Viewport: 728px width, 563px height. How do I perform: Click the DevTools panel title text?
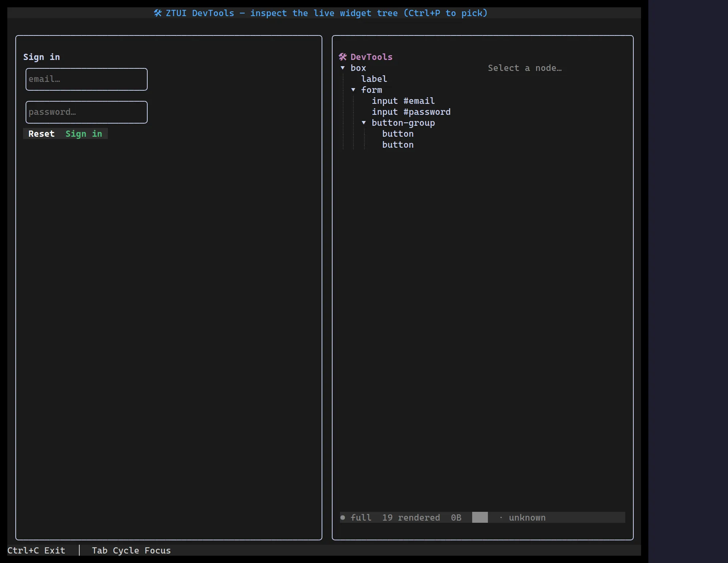[372, 57]
